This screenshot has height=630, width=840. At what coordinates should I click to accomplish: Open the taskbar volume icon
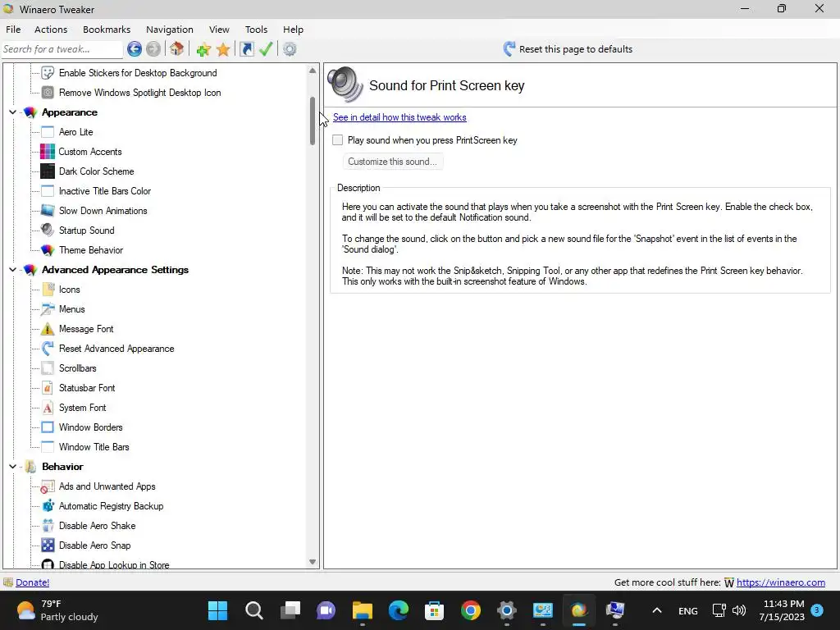coord(739,610)
